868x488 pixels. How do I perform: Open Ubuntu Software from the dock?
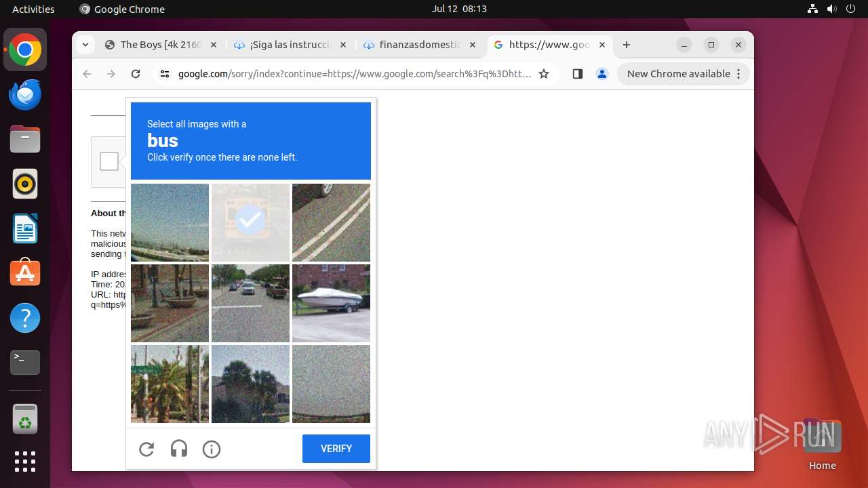pyautogui.click(x=25, y=273)
